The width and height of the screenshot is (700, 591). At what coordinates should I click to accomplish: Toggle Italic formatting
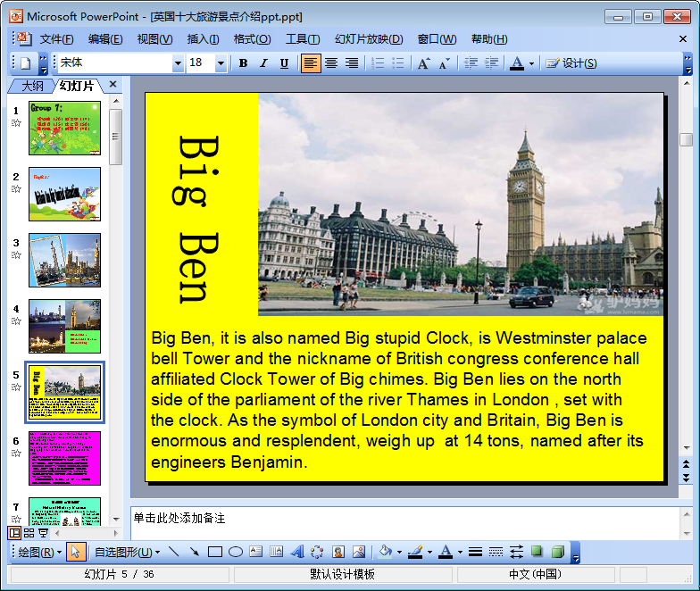[263, 63]
